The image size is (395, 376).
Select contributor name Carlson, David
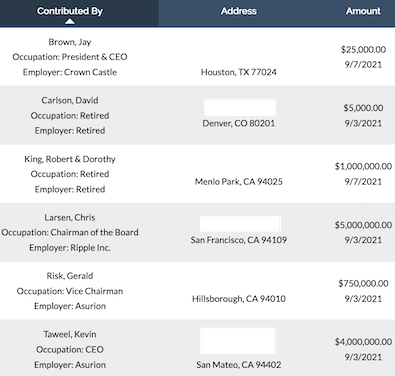(70, 100)
